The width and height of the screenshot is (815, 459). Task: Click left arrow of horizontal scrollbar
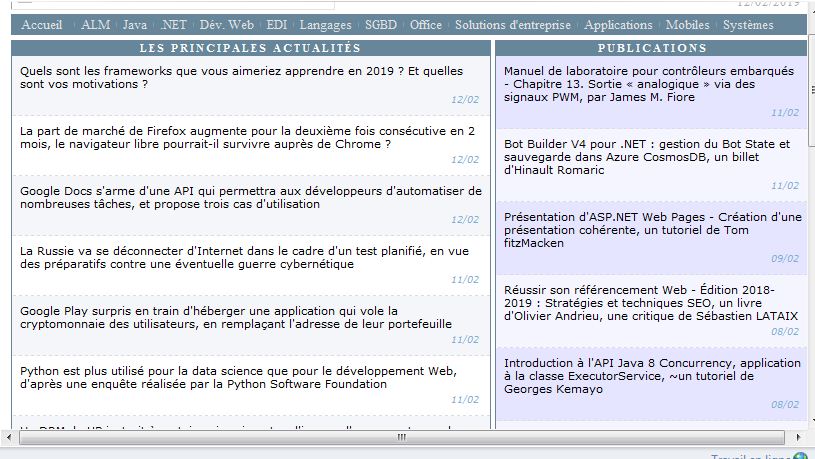8,437
